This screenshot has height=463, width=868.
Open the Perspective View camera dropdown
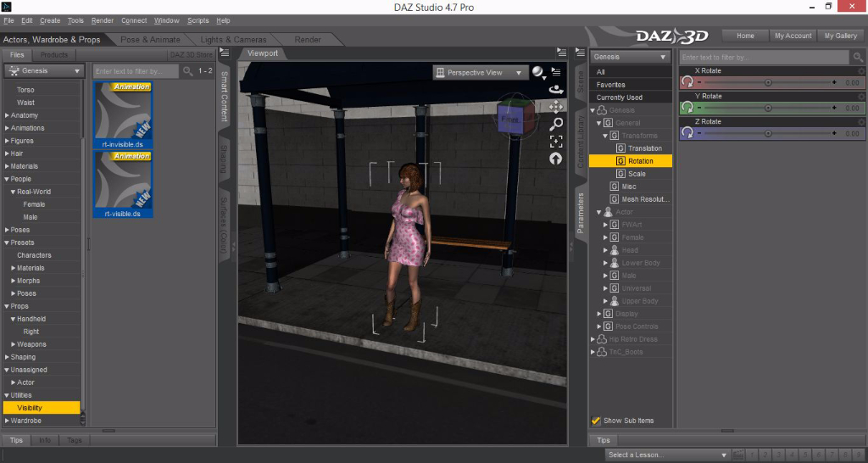[480, 73]
